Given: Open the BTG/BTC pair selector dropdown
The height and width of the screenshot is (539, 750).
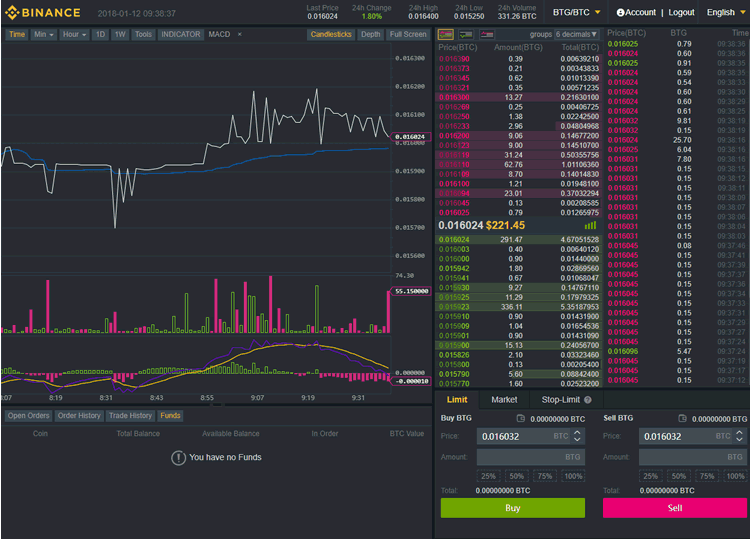Looking at the screenshot, I should pyautogui.click(x=576, y=12).
